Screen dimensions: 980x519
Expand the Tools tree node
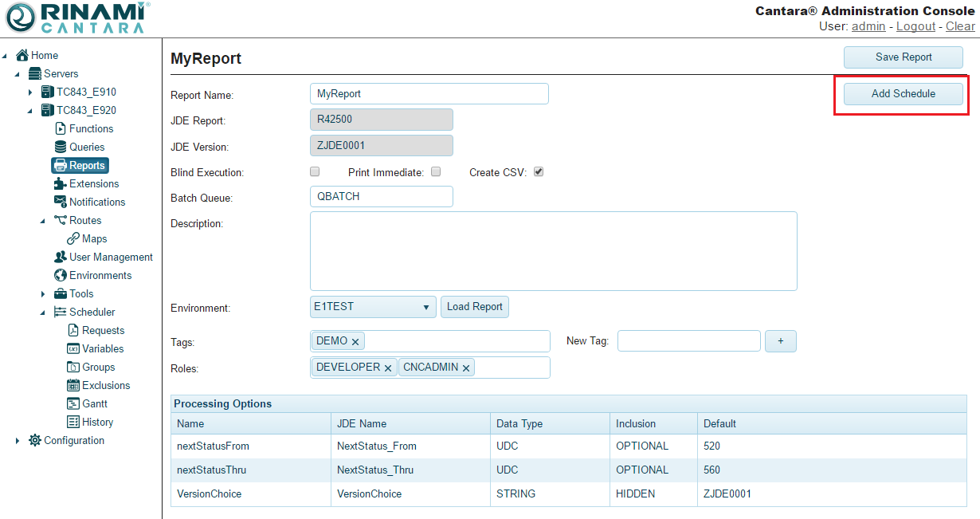tap(43, 294)
